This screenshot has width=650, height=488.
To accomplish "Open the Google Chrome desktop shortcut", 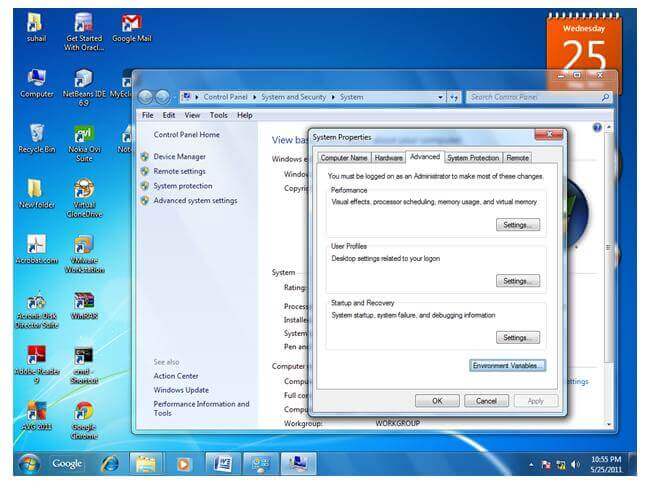I will point(84,413).
